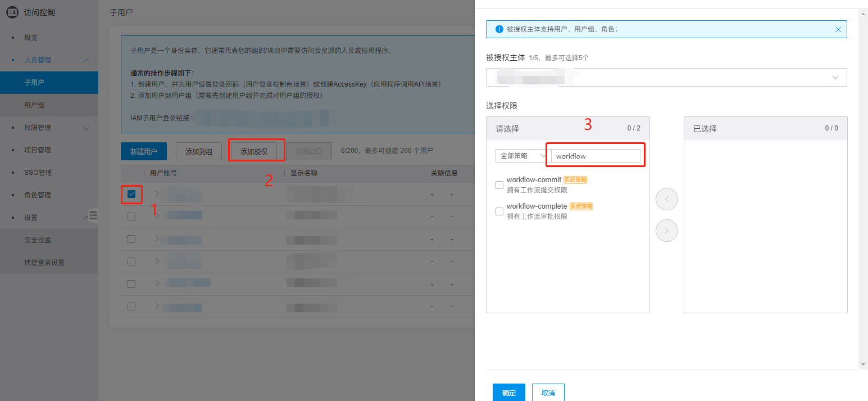Viewport: 868px width, 401px height.
Task: Click the IAM子用户登录链接 label
Action: point(161,118)
